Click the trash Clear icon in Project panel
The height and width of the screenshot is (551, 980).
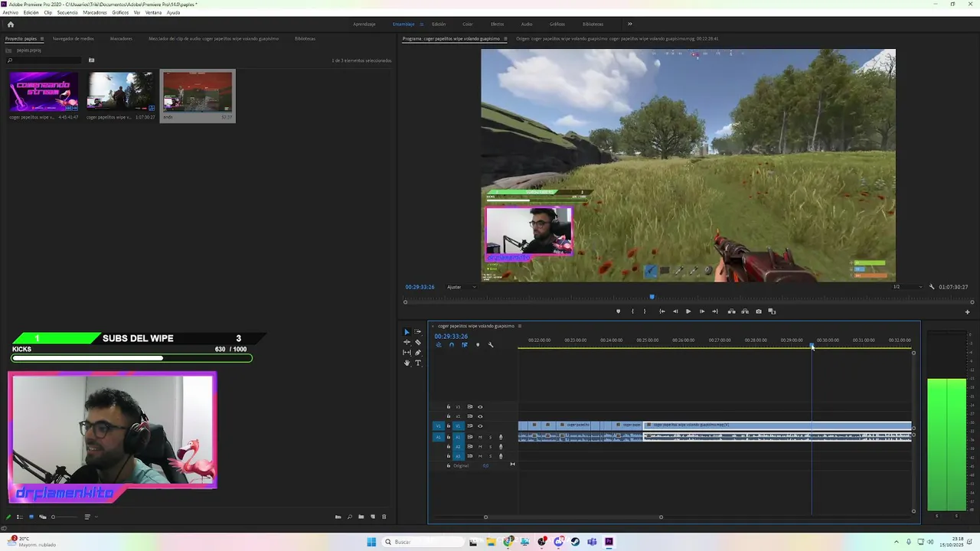[384, 517]
